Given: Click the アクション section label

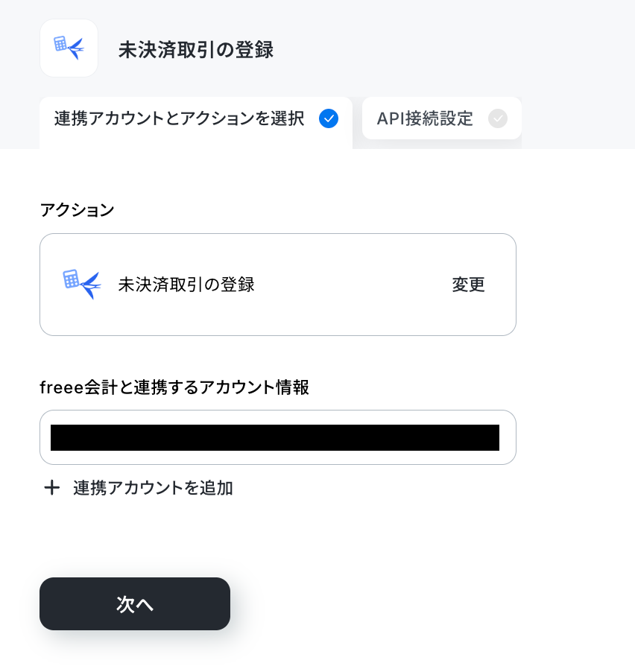Looking at the screenshot, I should pos(78,210).
